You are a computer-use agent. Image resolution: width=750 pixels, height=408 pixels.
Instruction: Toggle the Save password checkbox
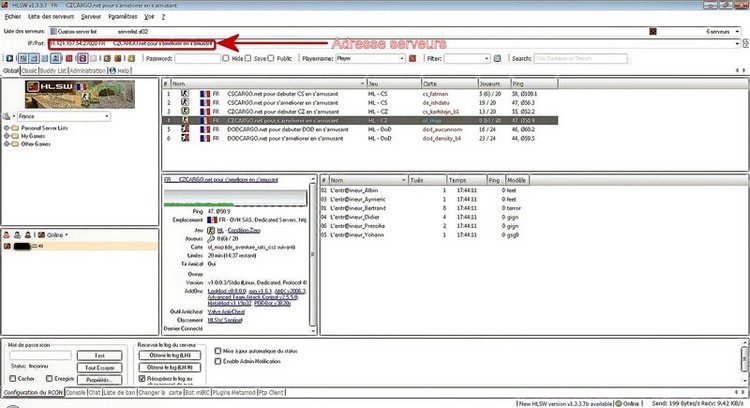(x=248, y=58)
